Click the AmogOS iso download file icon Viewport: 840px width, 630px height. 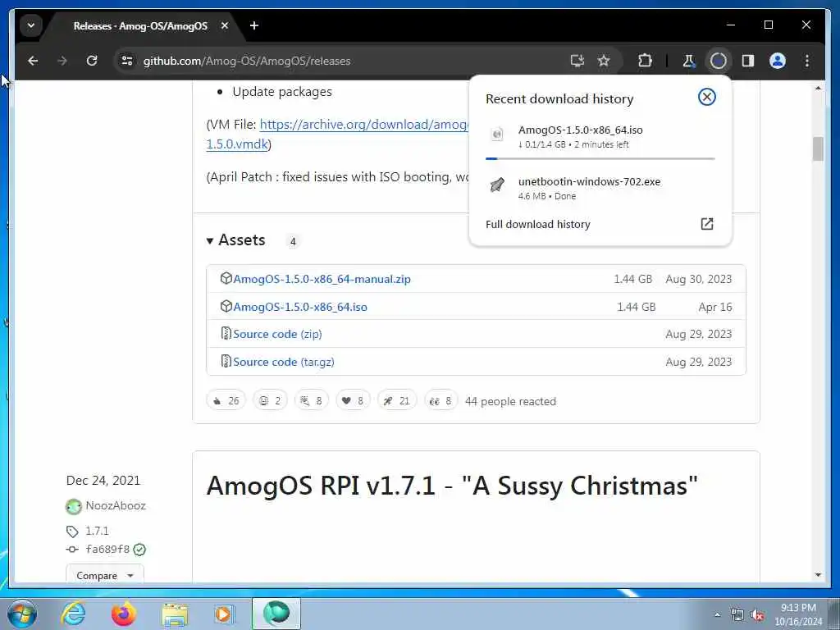click(x=497, y=134)
